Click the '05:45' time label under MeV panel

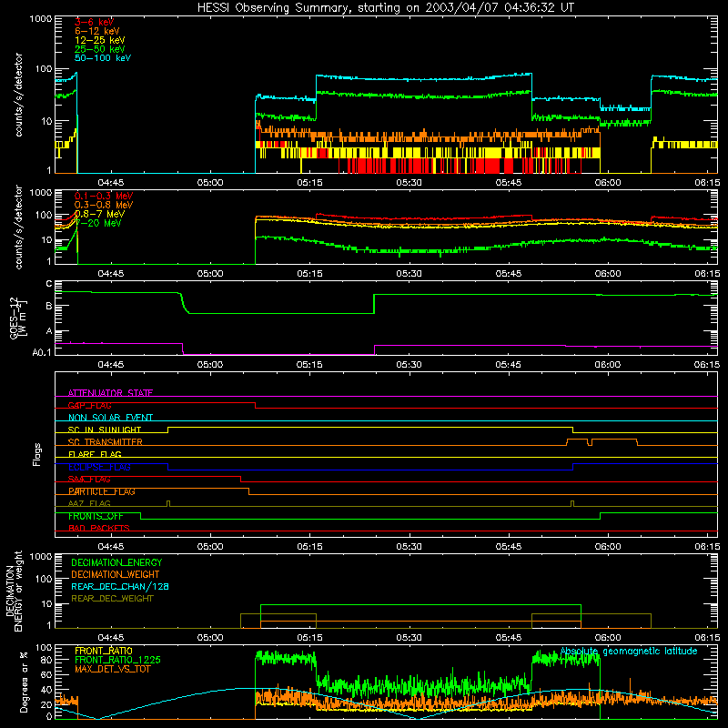tap(509, 274)
